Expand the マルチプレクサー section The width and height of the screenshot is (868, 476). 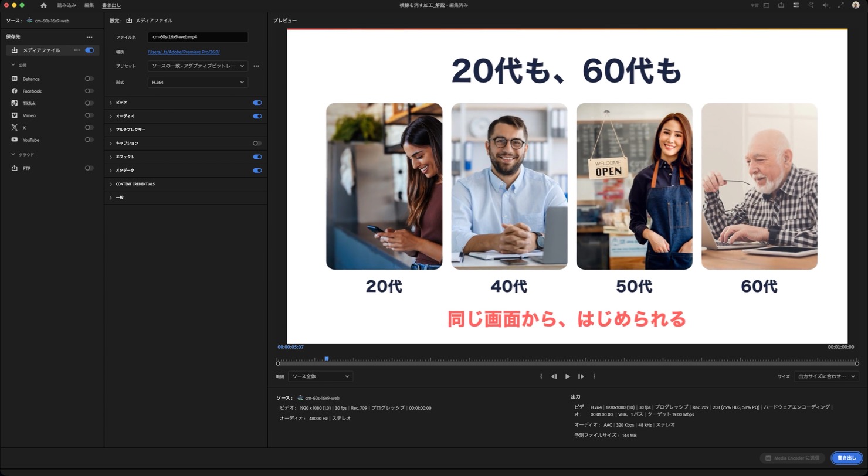click(111, 130)
